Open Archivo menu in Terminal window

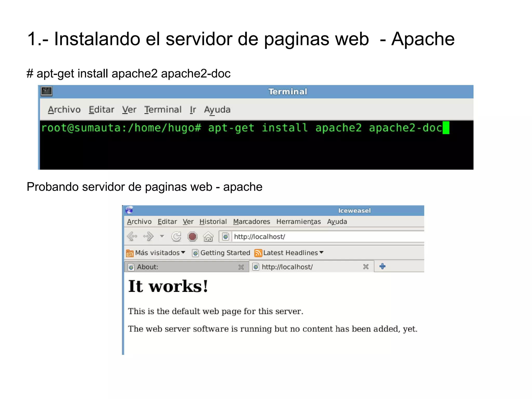tap(64, 110)
